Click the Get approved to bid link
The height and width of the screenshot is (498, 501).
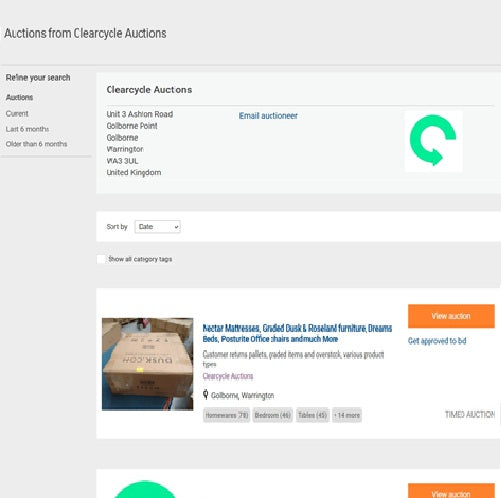437,341
